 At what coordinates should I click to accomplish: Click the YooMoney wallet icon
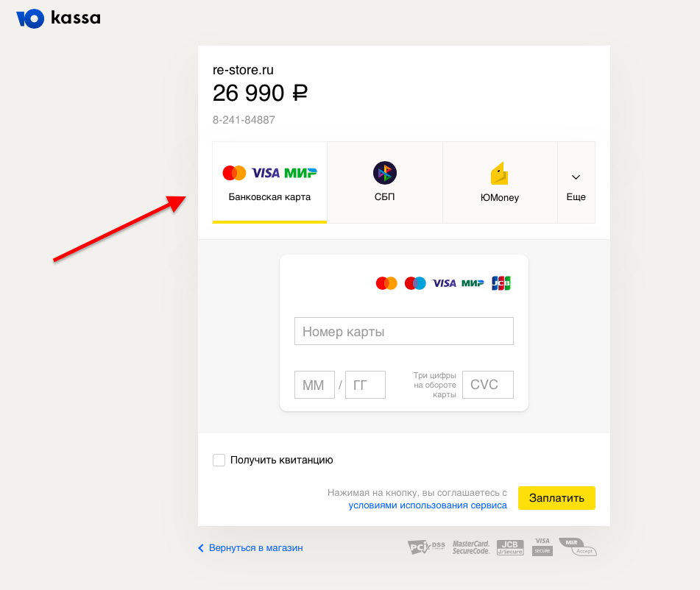(x=500, y=174)
